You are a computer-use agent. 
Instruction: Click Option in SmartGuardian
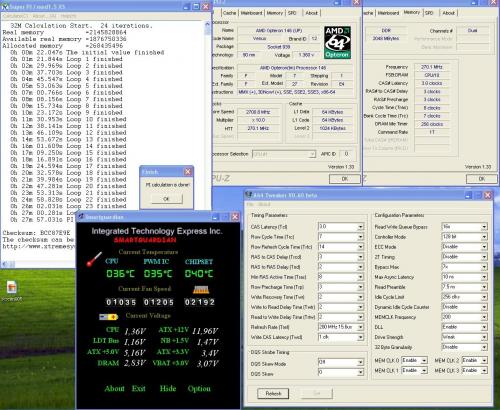(199, 388)
